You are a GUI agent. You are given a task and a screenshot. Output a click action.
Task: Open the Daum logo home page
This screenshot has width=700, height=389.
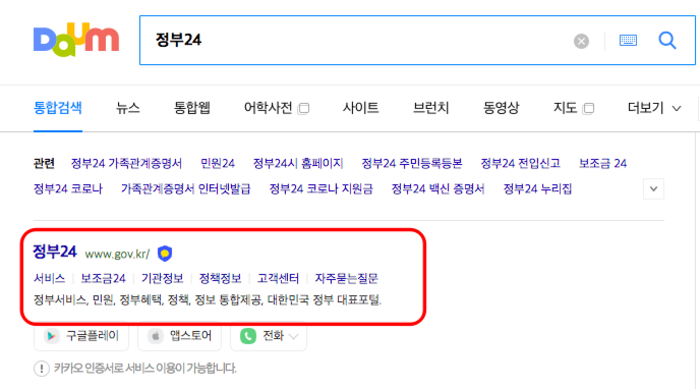pos(76,40)
